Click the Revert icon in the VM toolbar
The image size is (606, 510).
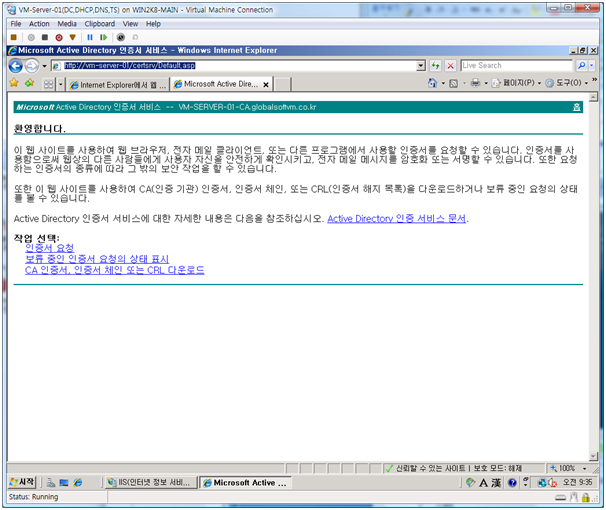[135, 37]
